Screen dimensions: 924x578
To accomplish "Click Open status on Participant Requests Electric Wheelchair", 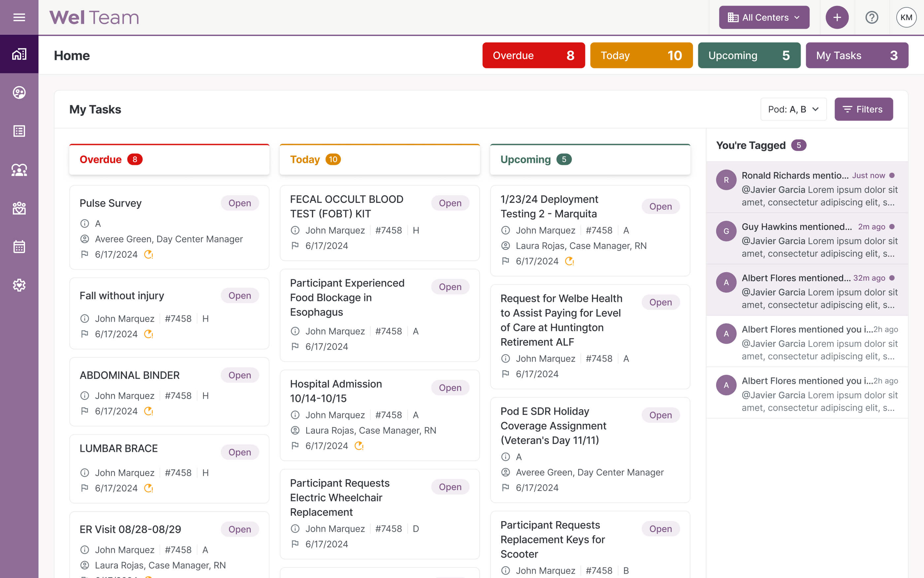I will point(450,487).
